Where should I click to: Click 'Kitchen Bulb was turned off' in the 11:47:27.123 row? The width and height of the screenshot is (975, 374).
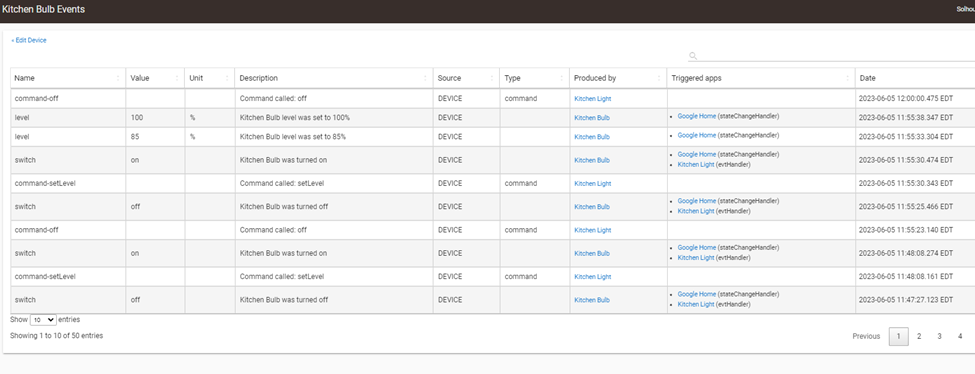pos(284,300)
